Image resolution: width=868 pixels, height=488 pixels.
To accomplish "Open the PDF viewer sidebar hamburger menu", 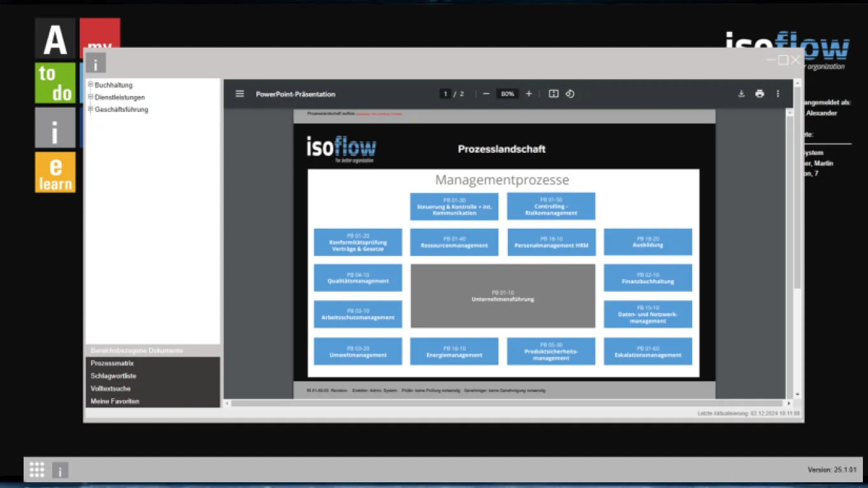I will pos(240,94).
